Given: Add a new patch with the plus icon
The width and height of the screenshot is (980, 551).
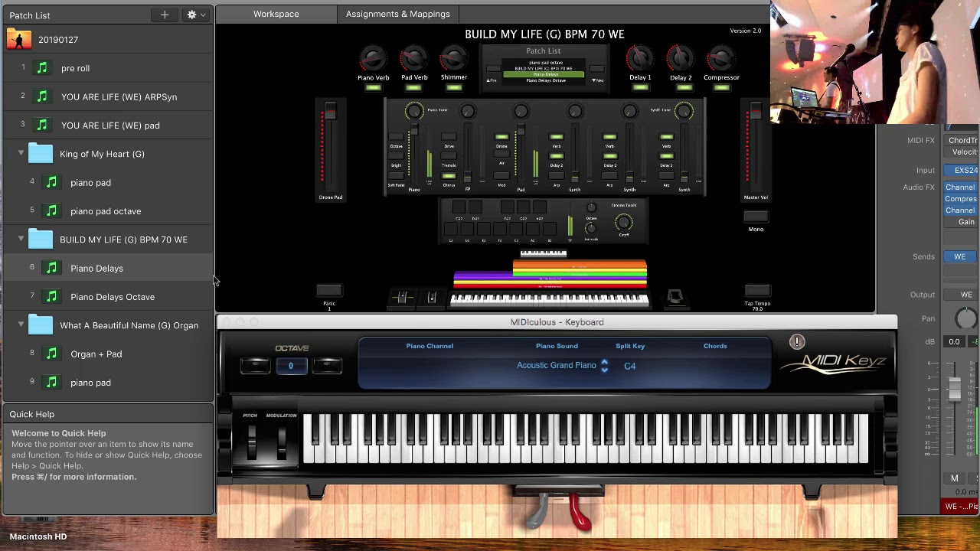Looking at the screenshot, I should [165, 15].
